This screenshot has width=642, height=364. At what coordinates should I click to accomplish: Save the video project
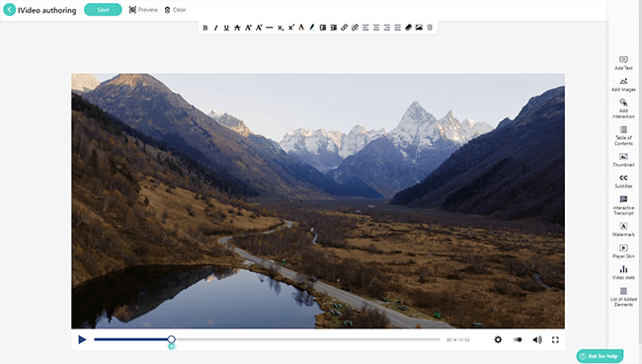pos(103,10)
